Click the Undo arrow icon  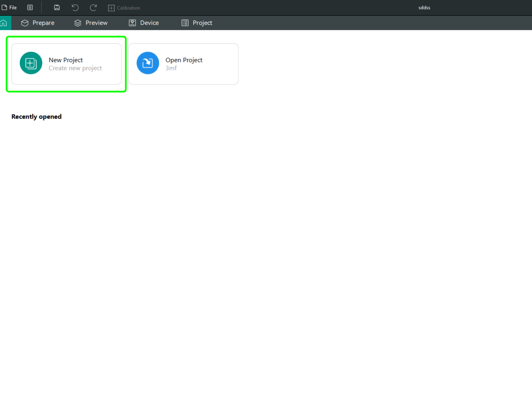click(x=75, y=8)
